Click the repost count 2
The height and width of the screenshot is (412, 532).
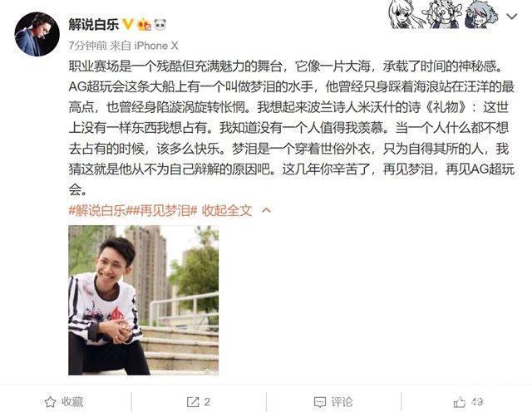(x=207, y=402)
